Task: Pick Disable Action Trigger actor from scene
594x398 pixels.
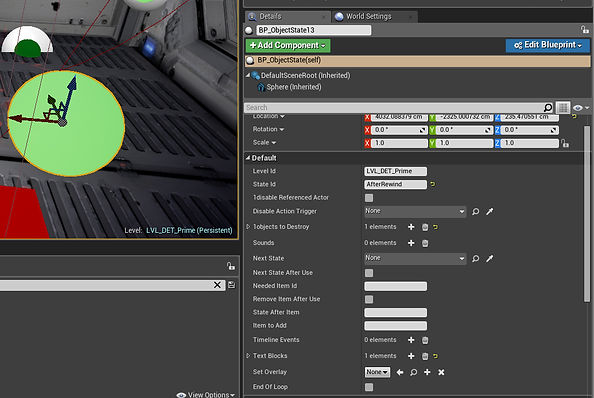Action: 489,211
